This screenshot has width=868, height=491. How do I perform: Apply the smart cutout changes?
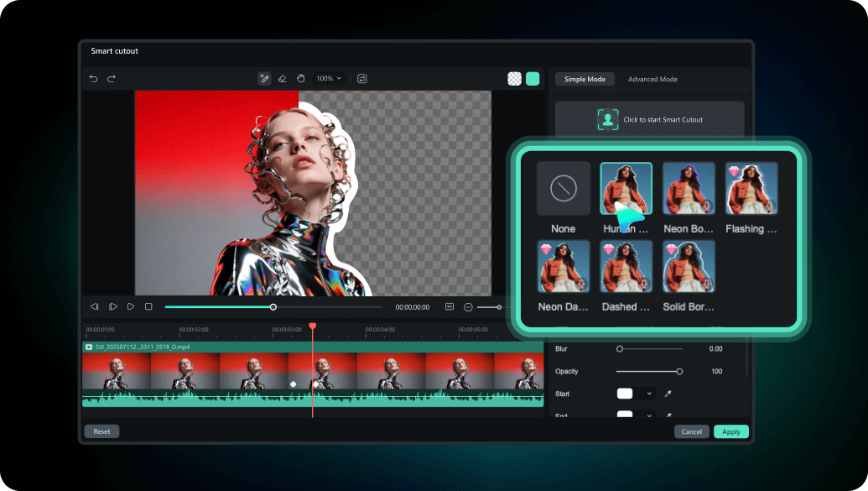731,431
